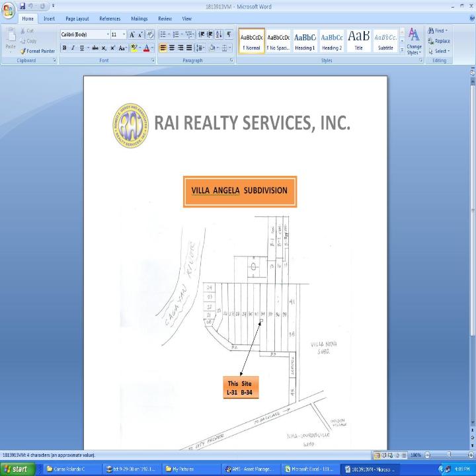476x476 pixels.
Task: Apply red font color
Action: (x=146, y=48)
